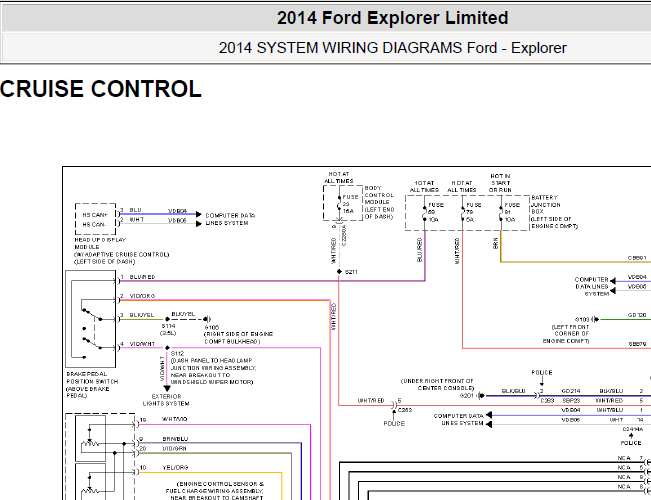Click the C262 Police connector symbol
Screen dimensions: 651x500
point(394,406)
